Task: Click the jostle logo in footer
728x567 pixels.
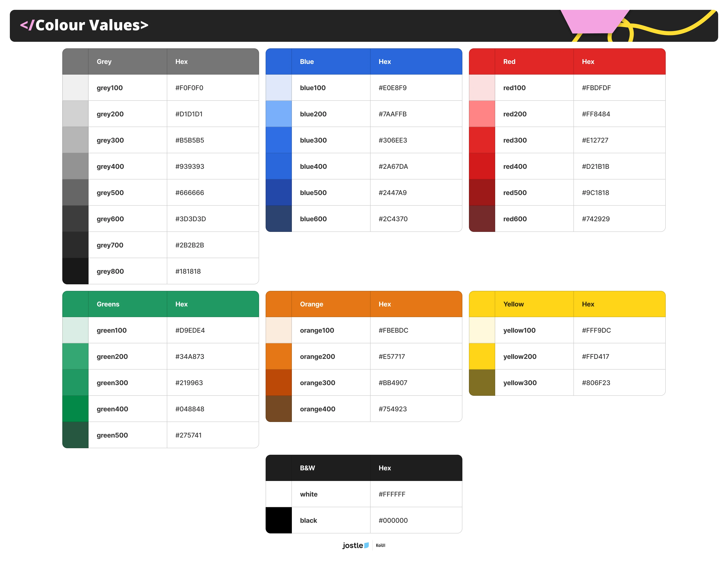Action: pyautogui.click(x=356, y=545)
